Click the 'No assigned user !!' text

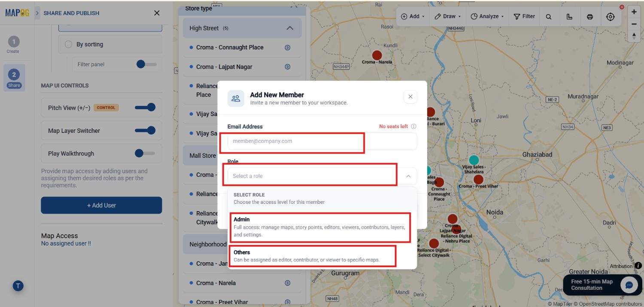pos(66,243)
